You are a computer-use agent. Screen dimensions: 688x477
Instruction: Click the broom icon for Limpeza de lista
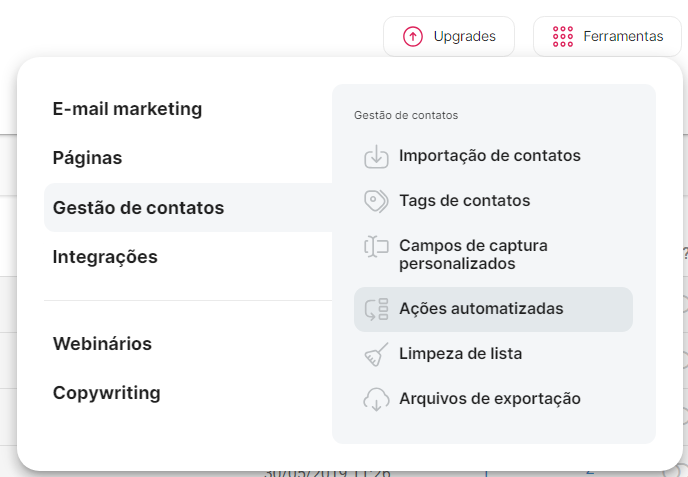click(x=376, y=354)
